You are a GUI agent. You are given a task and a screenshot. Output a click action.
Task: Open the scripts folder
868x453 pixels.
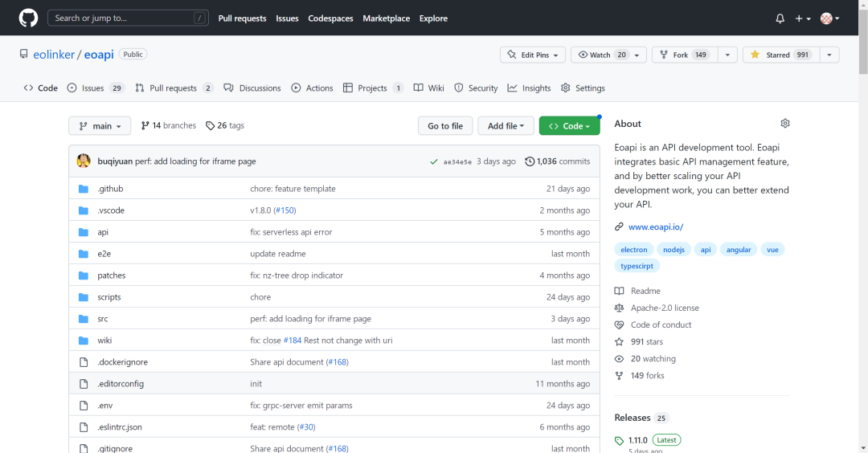point(109,297)
